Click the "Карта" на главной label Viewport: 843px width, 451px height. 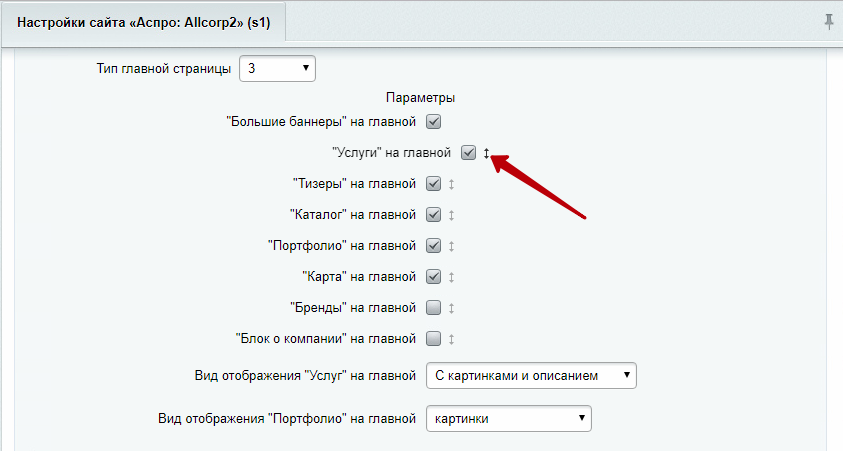pyautogui.click(x=359, y=277)
